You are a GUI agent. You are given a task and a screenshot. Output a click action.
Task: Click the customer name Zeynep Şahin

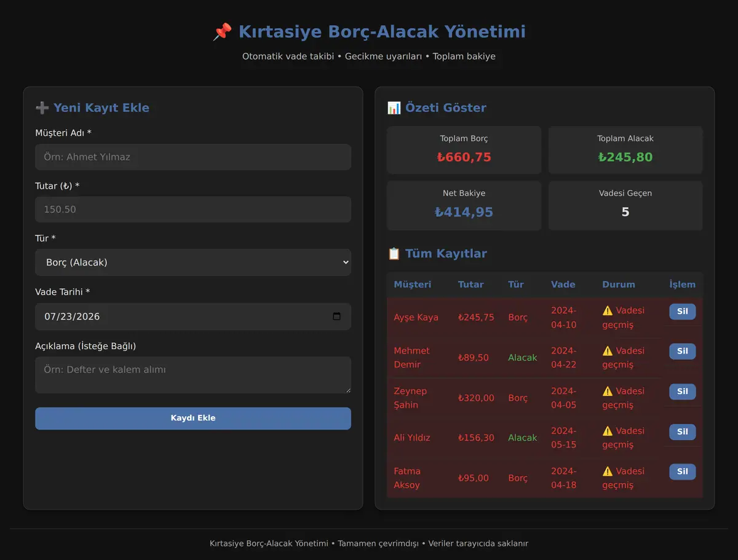(410, 398)
